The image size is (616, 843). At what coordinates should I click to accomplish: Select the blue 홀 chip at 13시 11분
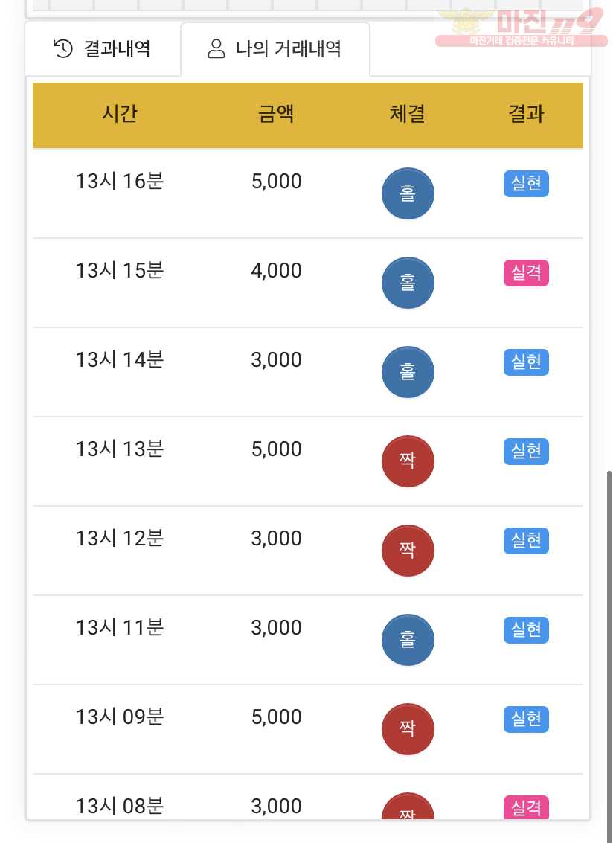408,640
